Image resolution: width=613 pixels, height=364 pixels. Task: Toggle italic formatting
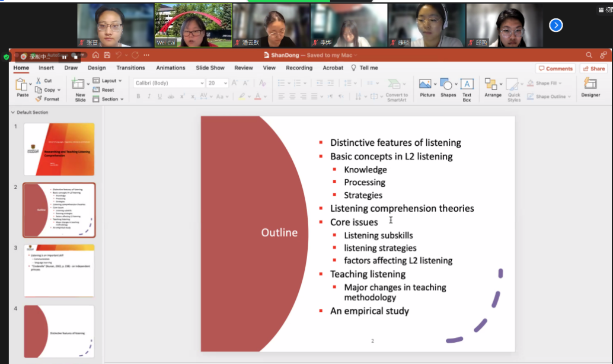tap(149, 97)
